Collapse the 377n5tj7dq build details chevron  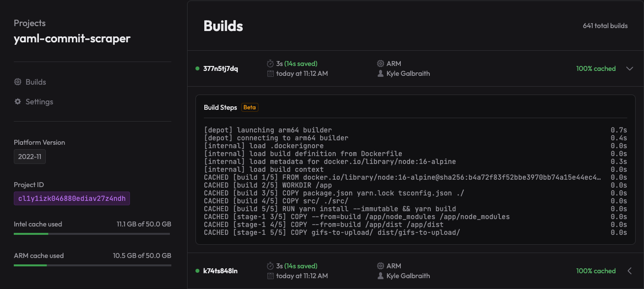(x=629, y=68)
